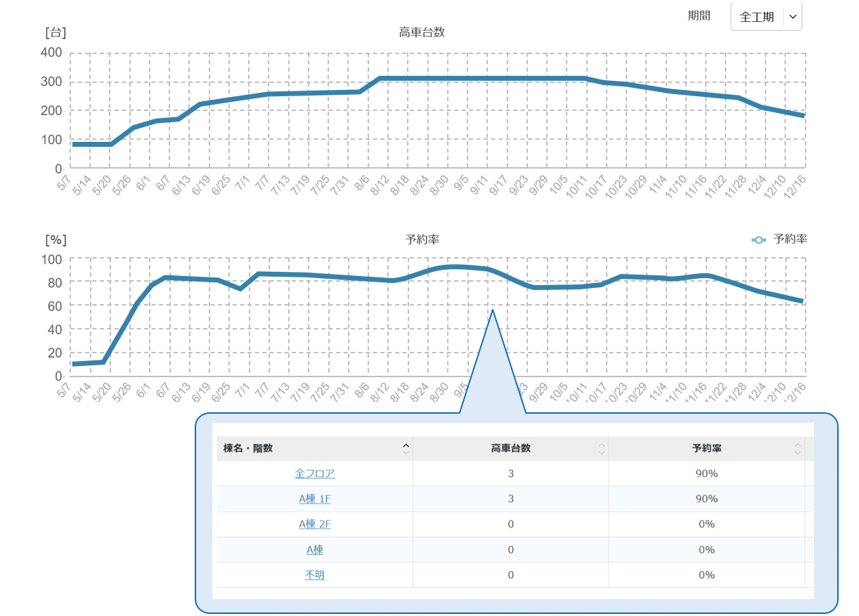The height and width of the screenshot is (616, 859).
Task: Click the chevron arrow beside 全工期
Action: tap(792, 18)
